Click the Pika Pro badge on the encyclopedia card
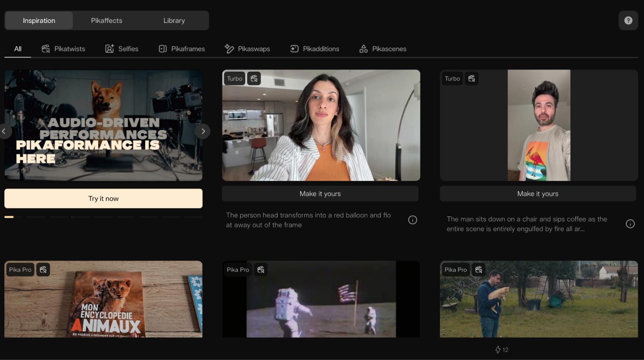Viewport: 644px width, 360px height. point(20,269)
